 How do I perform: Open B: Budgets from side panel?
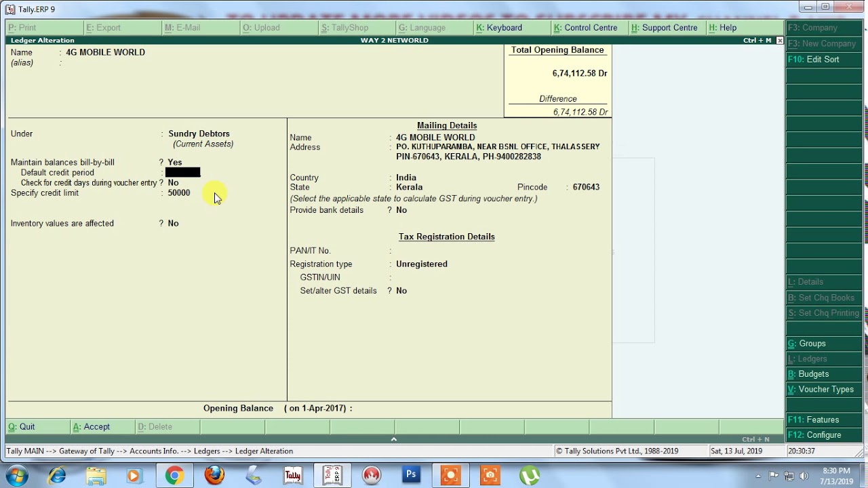pyautogui.click(x=823, y=374)
